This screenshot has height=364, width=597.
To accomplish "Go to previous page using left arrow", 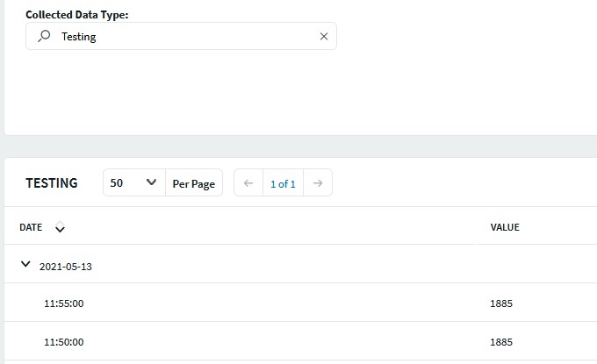I will (x=248, y=183).
